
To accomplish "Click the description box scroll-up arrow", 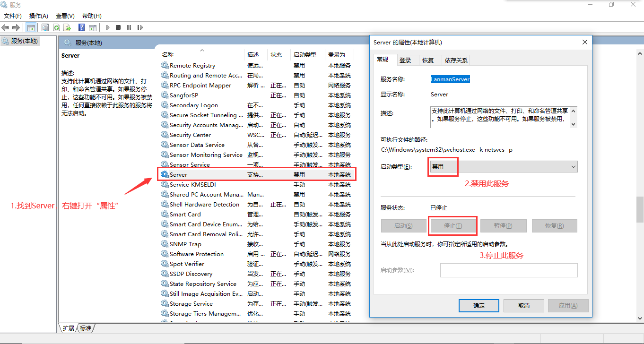I will 574,111.
